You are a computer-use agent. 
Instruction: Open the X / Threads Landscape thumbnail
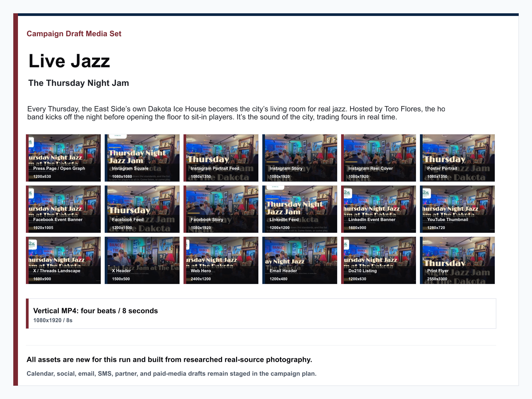63,260
